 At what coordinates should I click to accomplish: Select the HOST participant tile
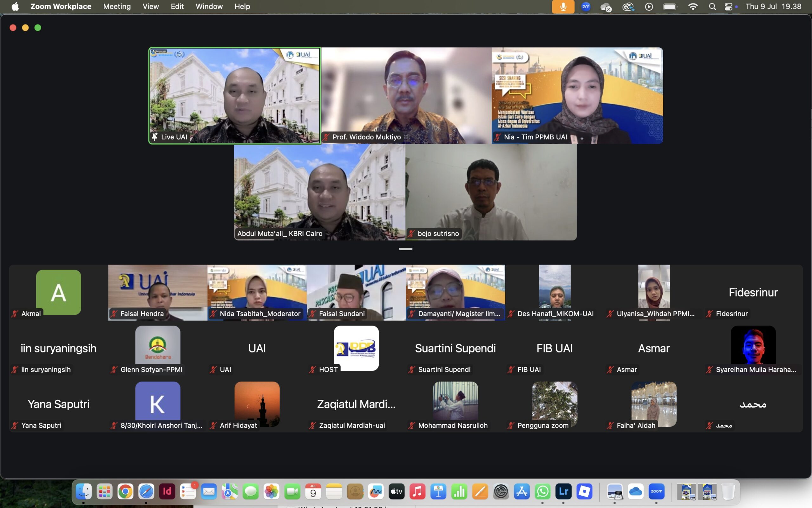coord(356,348)
